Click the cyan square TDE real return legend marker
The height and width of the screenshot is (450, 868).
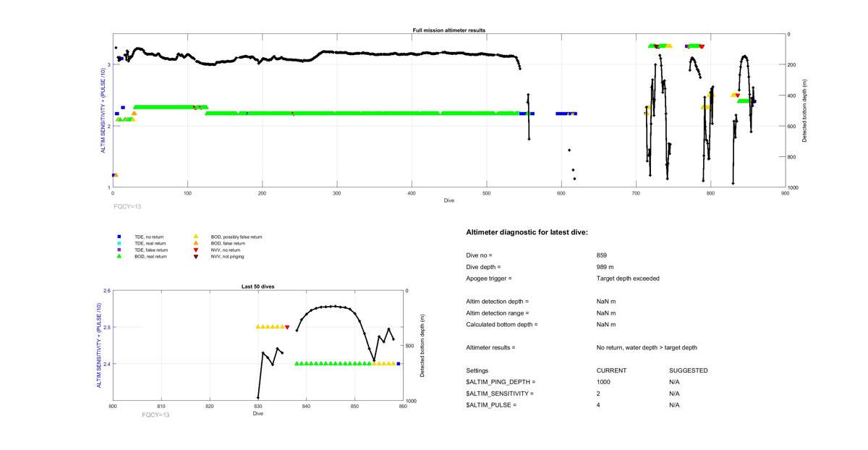(x=119, y=243)
